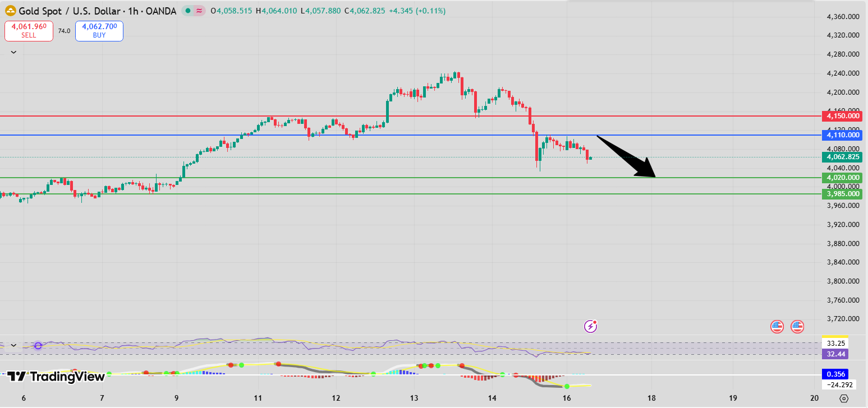This screenshot has width=868, height=408.
Task: Click the gold symbol logo icon
Action: click(x=10, y=11)
